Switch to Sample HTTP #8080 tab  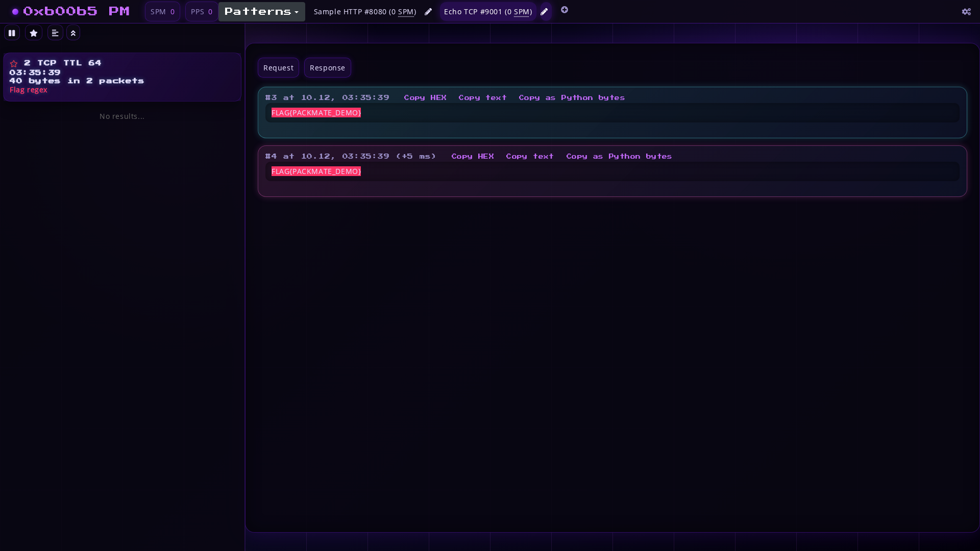click(x=364, y=12)
